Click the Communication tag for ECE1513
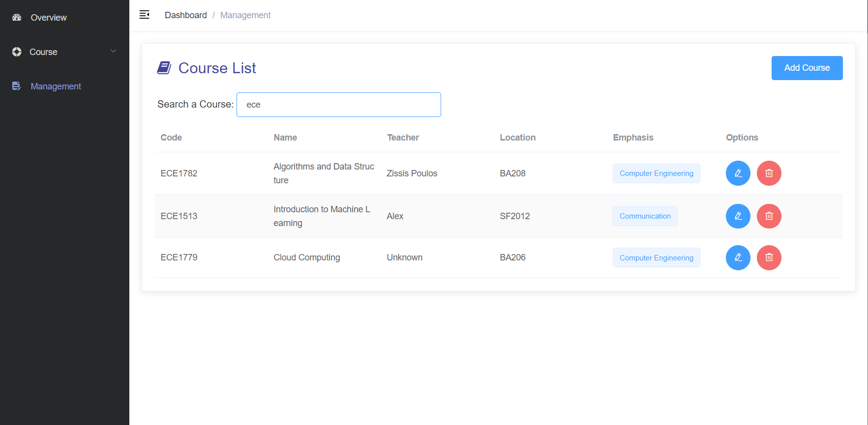Screen dimensions: 868x425 tap(645, 216)
